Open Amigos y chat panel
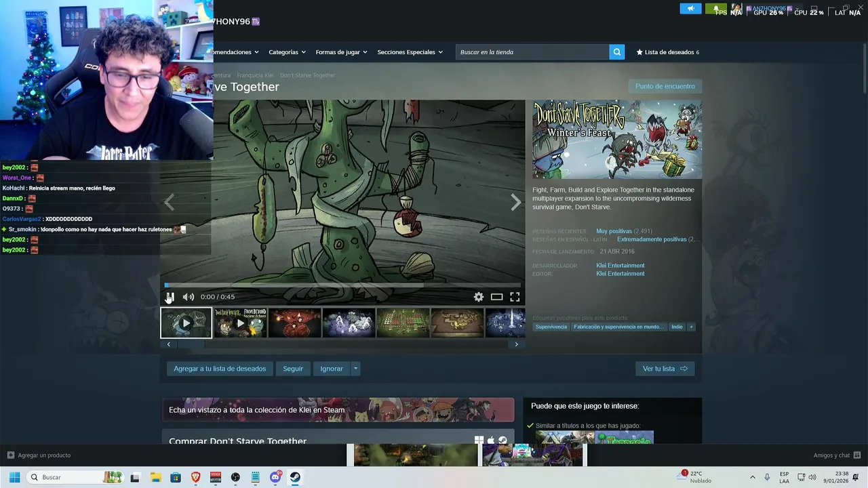This screenshot has height=488, width=868. tap(837, 455)
